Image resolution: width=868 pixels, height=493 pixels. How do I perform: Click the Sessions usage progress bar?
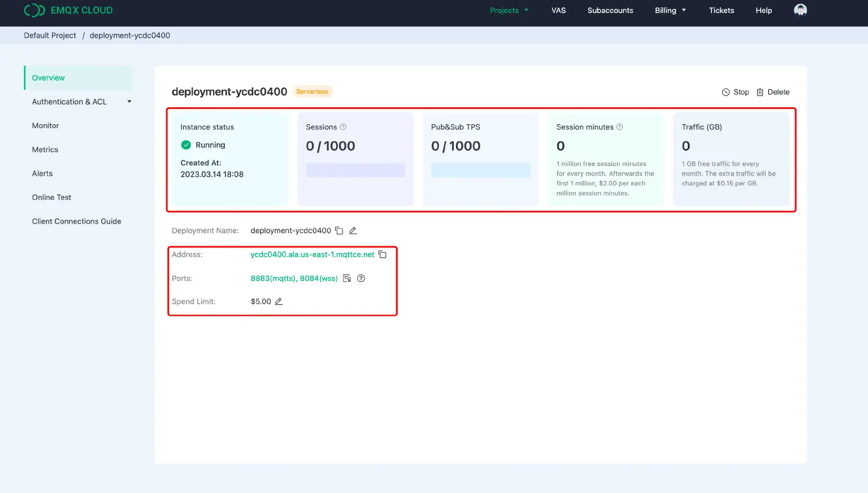tap(355, 169)
